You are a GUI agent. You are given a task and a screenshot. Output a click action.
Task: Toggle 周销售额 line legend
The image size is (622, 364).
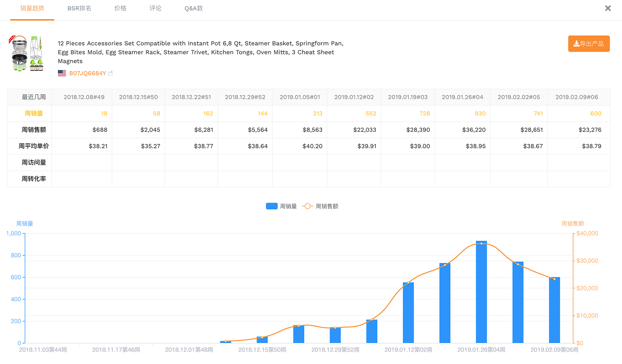pyautogui.click(x=320, y=206)
